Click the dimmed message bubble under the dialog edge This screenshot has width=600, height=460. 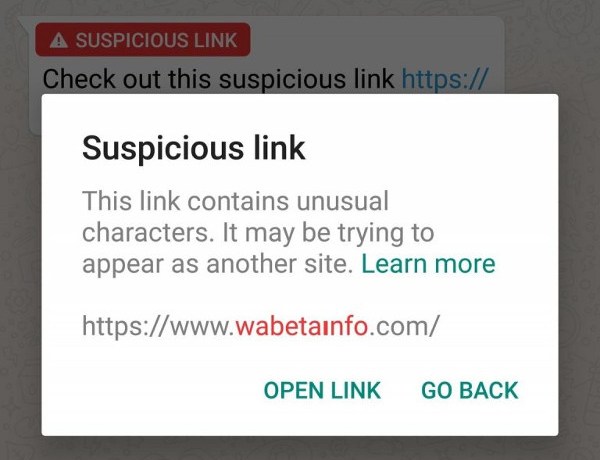point(35,115)
